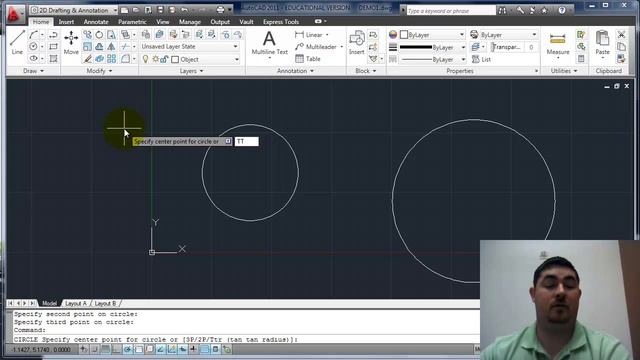Open the lineweight ByLayer dropdown

tap(432, 47)
